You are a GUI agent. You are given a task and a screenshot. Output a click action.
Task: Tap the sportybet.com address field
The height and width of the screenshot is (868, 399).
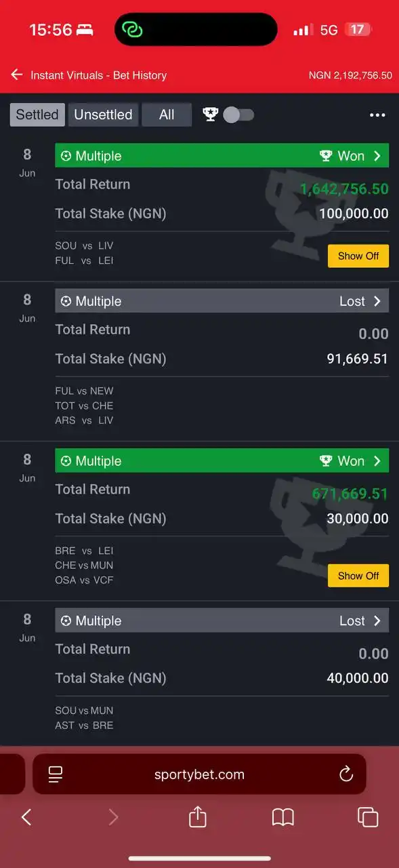pos(199,774)
